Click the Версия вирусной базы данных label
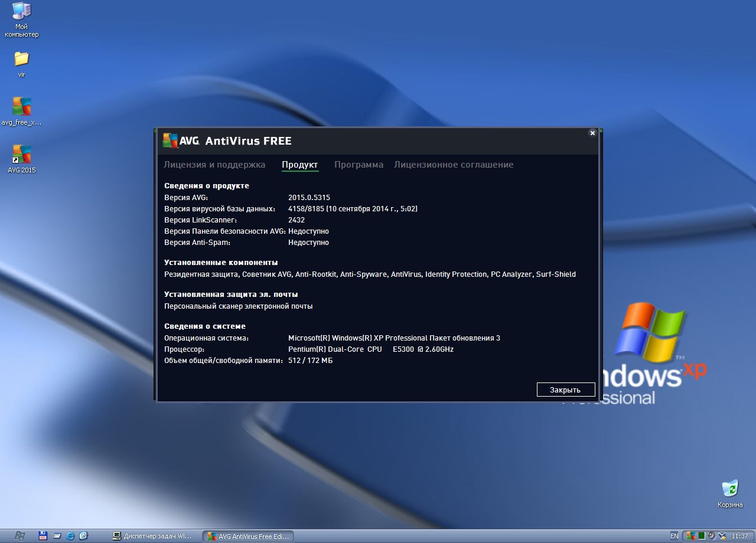Screen dimensions: 756x543 220,208
